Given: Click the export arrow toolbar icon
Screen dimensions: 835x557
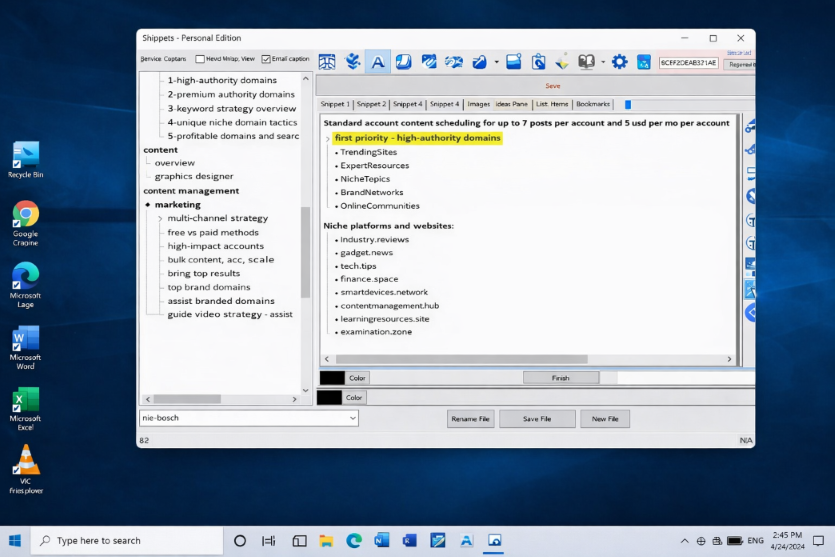Looking at the screenshot, I should (x=479, y=62).
